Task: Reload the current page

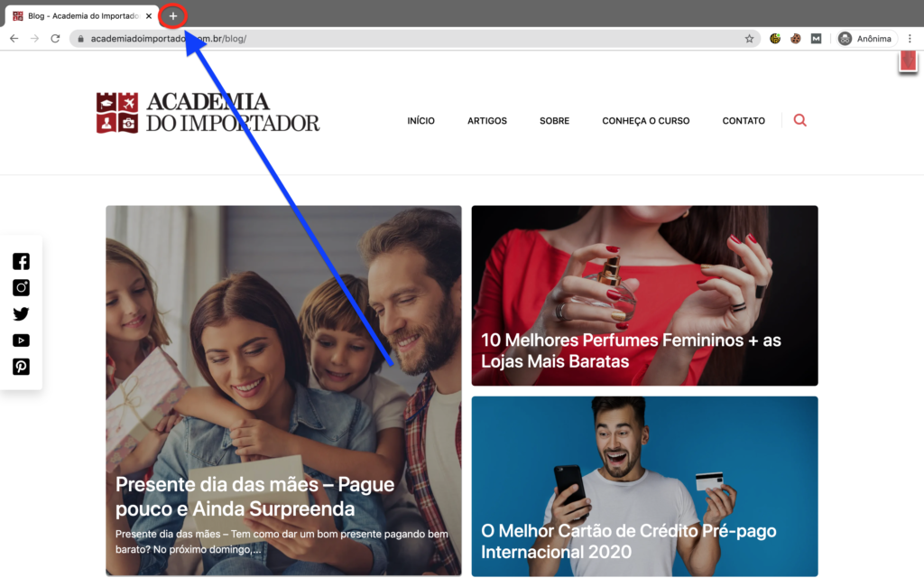Action: pyautogui.click(x=55, y=38)
